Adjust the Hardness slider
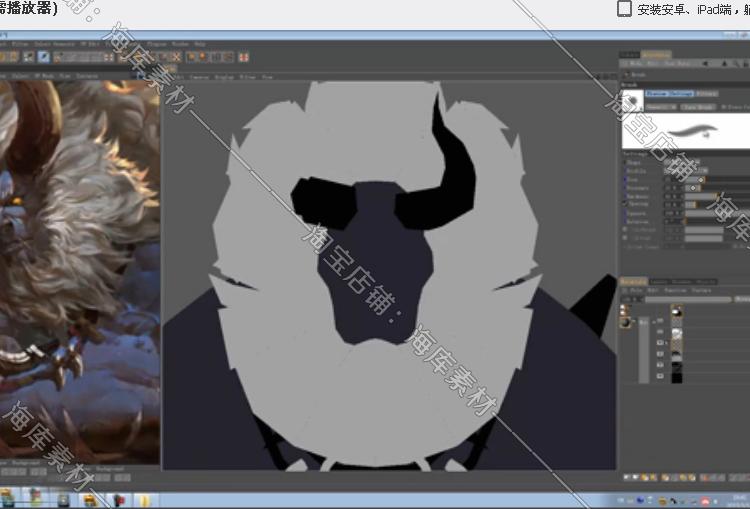Viewport: 750px width, 509px height. [717, 196]
